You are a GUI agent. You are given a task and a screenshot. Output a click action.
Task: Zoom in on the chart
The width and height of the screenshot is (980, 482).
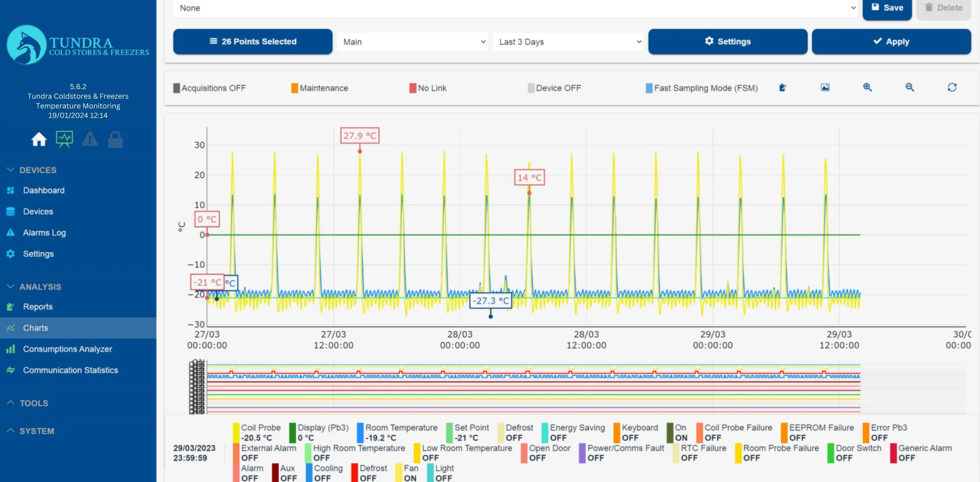[x=867, y=88]
